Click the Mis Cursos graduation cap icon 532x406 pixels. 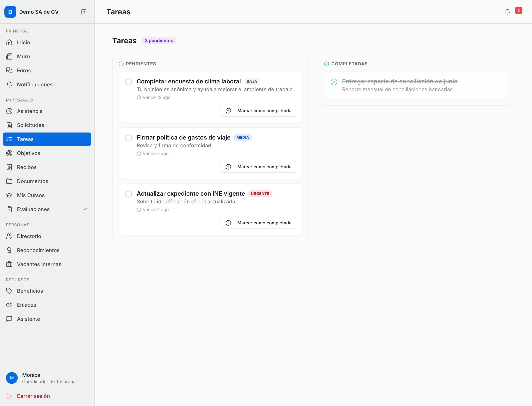(x=9, y=195)
